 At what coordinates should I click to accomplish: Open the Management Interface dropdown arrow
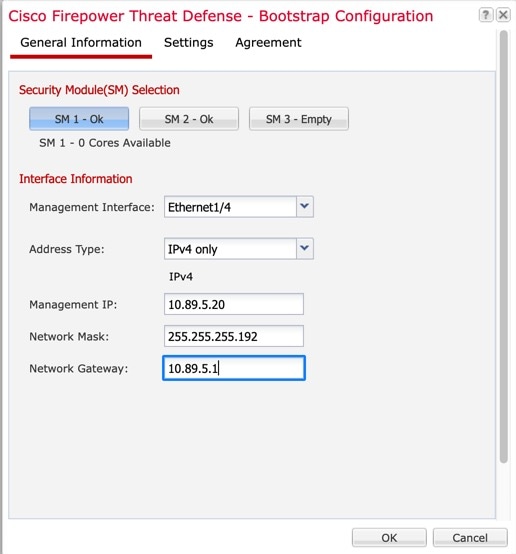[305, 207]
